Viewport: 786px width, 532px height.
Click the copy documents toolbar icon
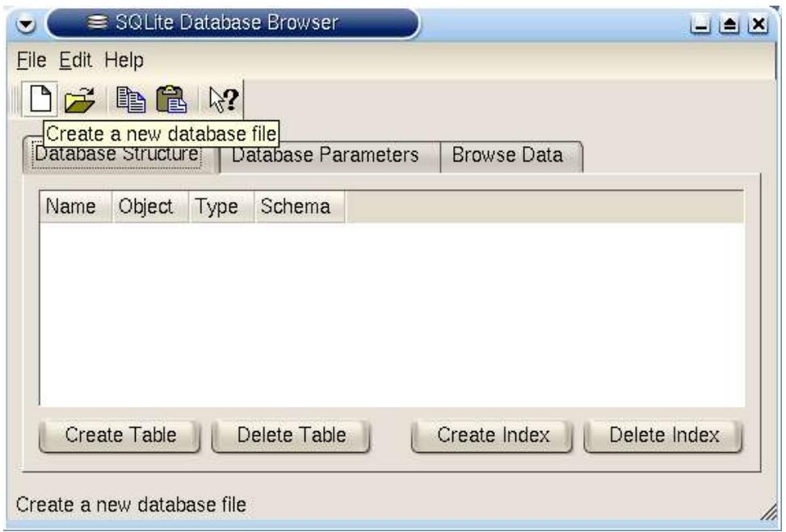coord(131,99)
